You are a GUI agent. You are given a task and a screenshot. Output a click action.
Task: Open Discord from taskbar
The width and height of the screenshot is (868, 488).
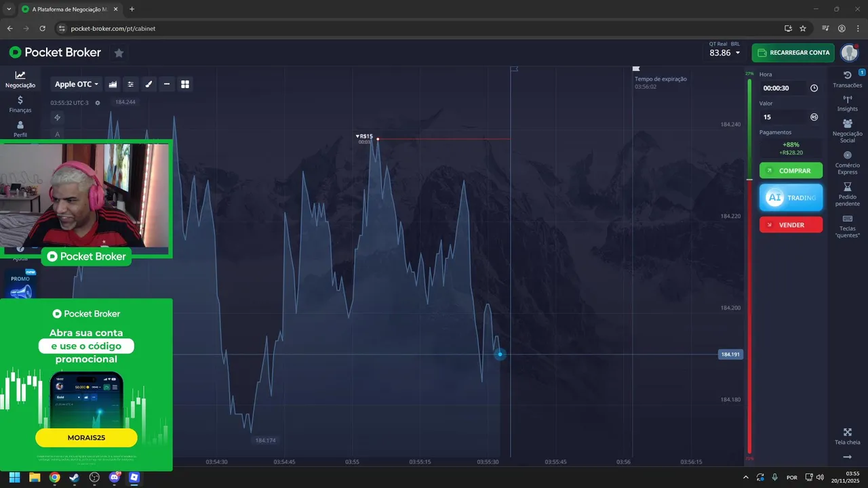114,477
